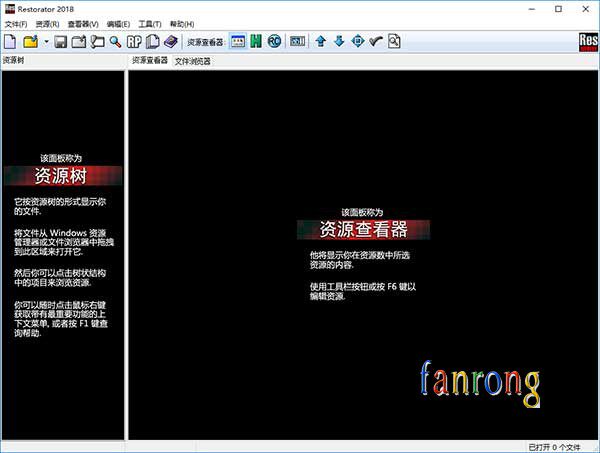Click the Res logo at toolbar right
600x453 pixels.
coord(588,42)
